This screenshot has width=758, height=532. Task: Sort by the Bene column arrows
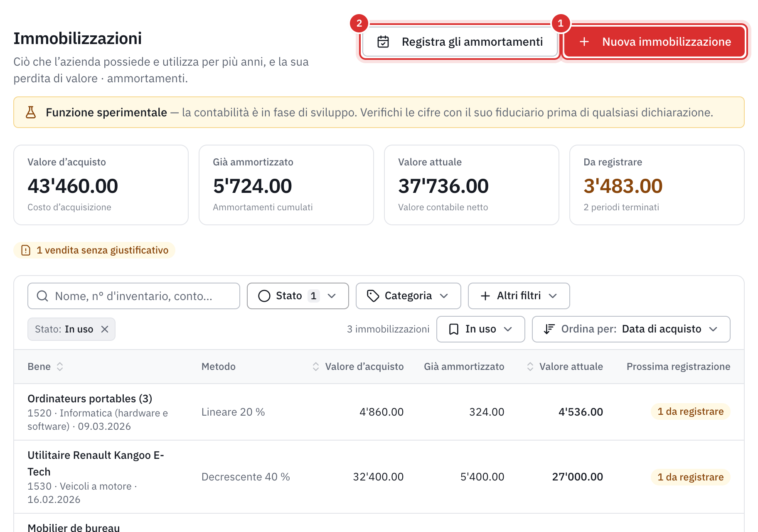click(60, 367)
